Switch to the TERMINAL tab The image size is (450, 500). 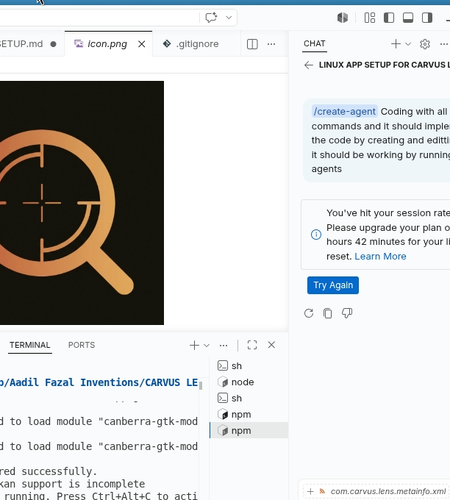pyautogui.click(x=30, y=345)
